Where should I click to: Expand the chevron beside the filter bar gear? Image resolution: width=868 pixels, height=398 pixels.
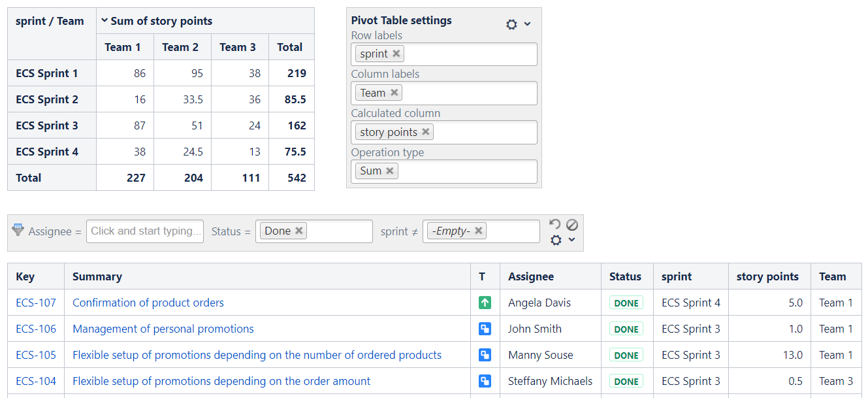(x=571, y=240)
